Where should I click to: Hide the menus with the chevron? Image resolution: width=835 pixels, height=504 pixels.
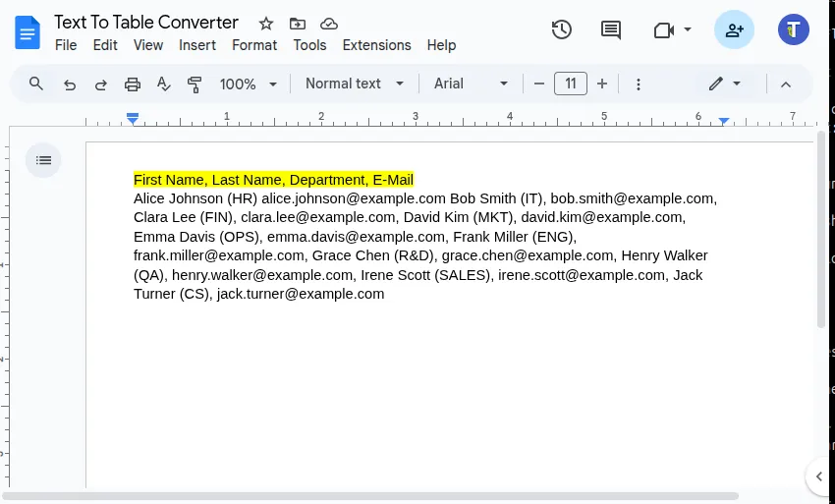click(x=785, y=84)
